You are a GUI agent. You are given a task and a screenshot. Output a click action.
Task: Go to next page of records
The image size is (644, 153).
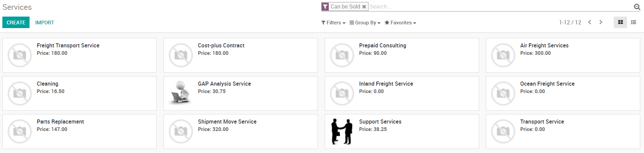click(601, 22)
